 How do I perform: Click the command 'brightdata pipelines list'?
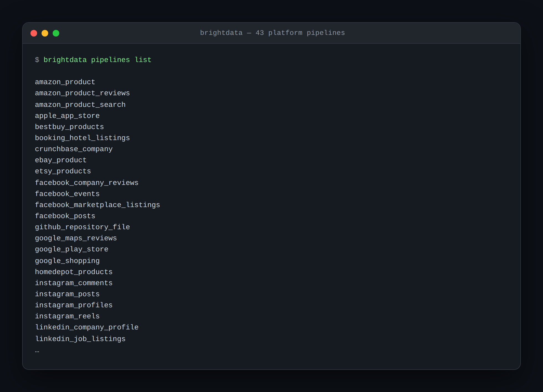tap(98, 60)
